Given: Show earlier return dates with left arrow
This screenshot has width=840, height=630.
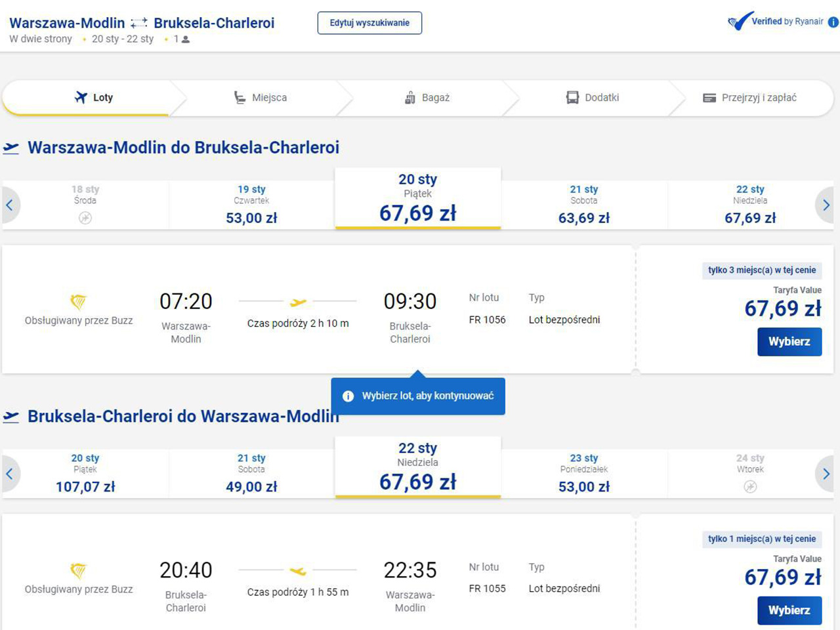Looking at the screenshot, I should point(10,474).
